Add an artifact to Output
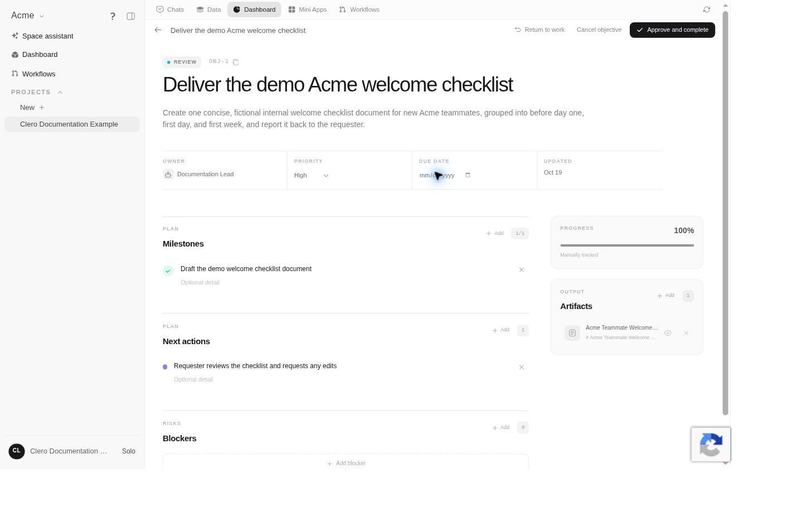The height and width of the screenshot is (521, 812). point(666,296)
